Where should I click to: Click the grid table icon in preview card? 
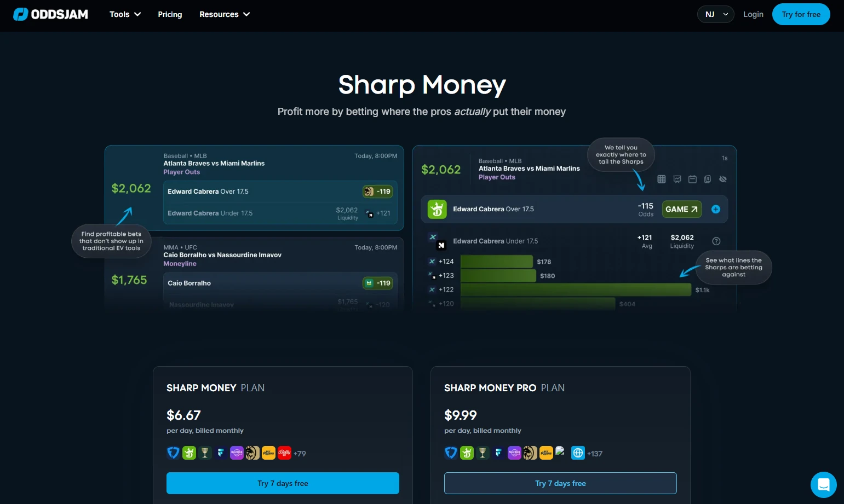coord(662,179)
